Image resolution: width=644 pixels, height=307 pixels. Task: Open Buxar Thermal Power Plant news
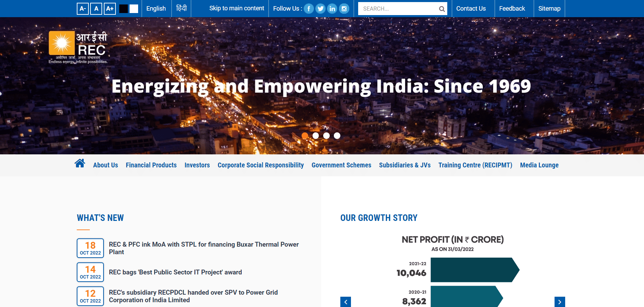click(204, 248)
